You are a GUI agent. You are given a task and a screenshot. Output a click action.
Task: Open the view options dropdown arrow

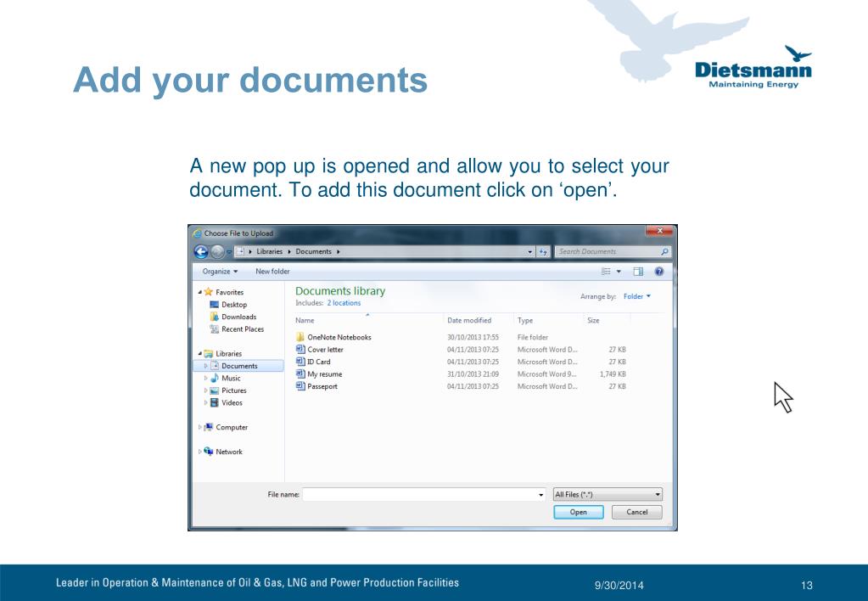pyautogui.click(x=619, y=272)
